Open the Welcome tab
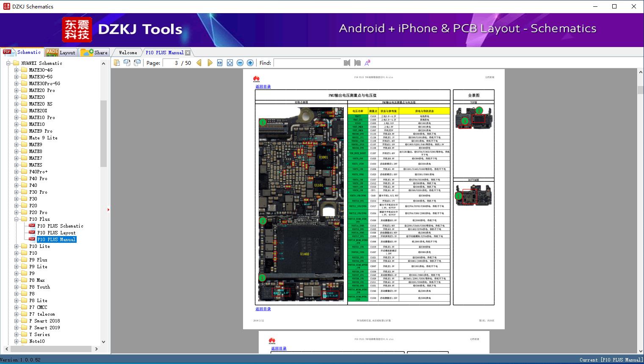This screenshot has width=644, height=364. pyautogui.click(x=128, y=53)
